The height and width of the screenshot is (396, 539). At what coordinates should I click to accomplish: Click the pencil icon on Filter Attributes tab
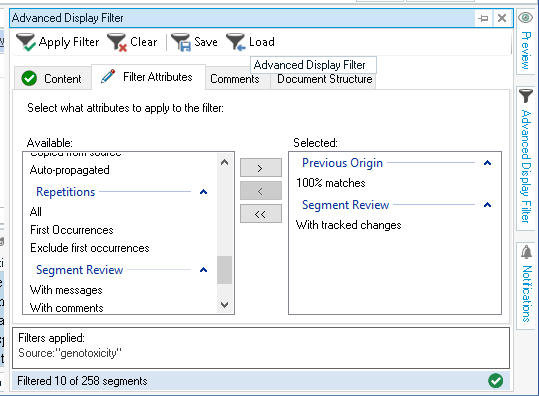[108, 76]
